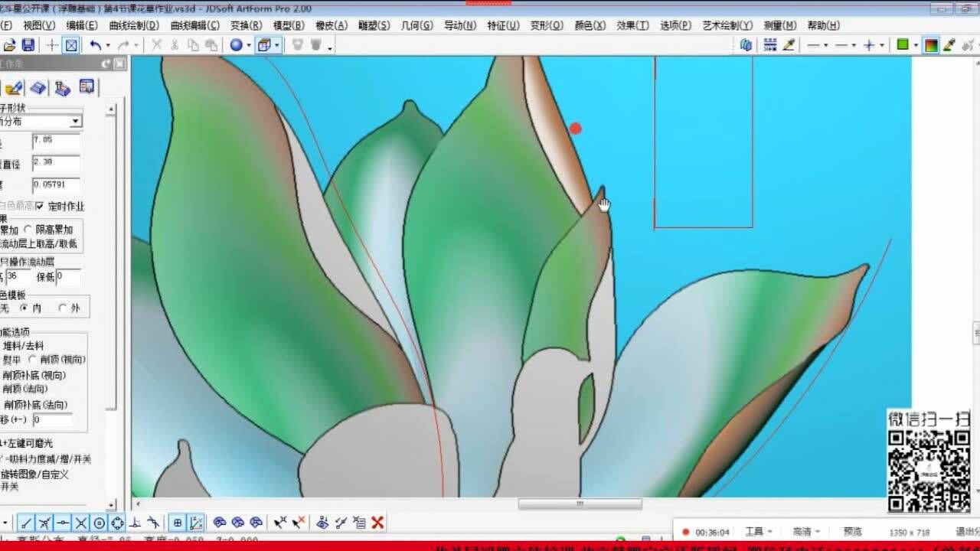Toggle the boxed-X fit view tool
Image resolution: width=980 pixels, height=551 pixels.
coord(70,45)
